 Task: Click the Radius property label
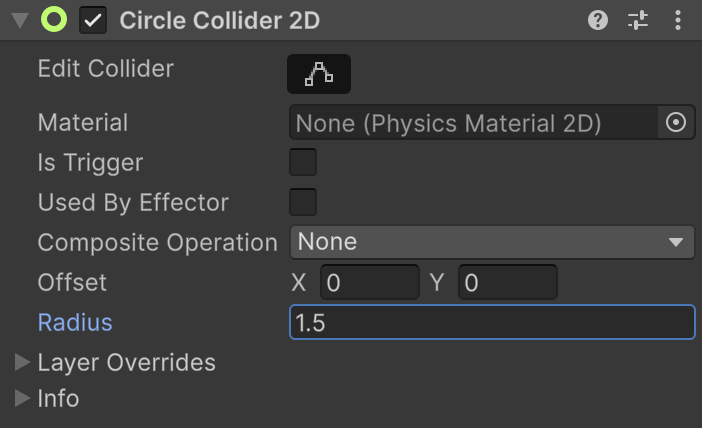pos(75,323)
